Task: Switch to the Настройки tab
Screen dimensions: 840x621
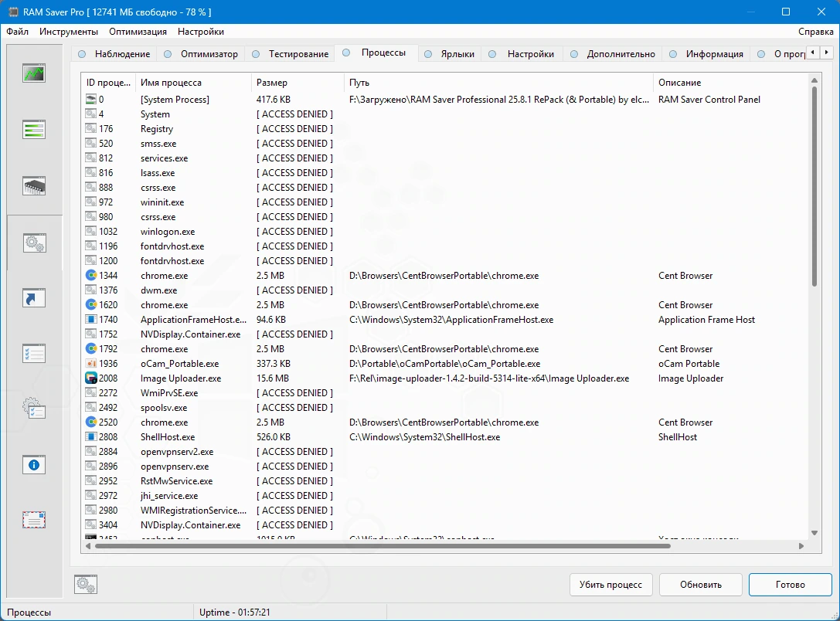Action: point(522,53)
